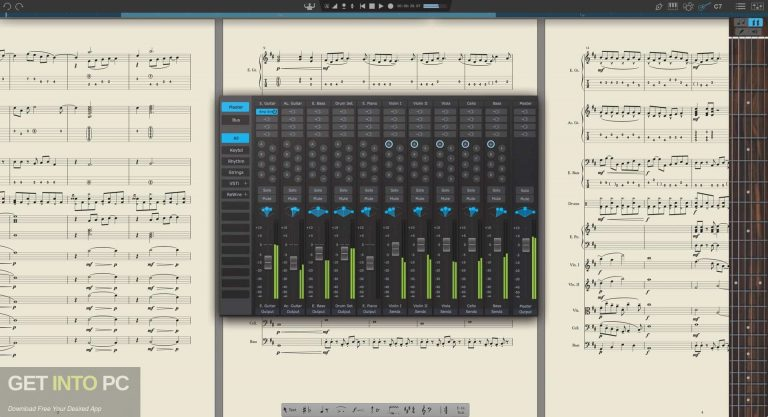Select the highlighted blue fretboard mode button
This screenshot has height=417, width=768.
(x=756, y=23)
